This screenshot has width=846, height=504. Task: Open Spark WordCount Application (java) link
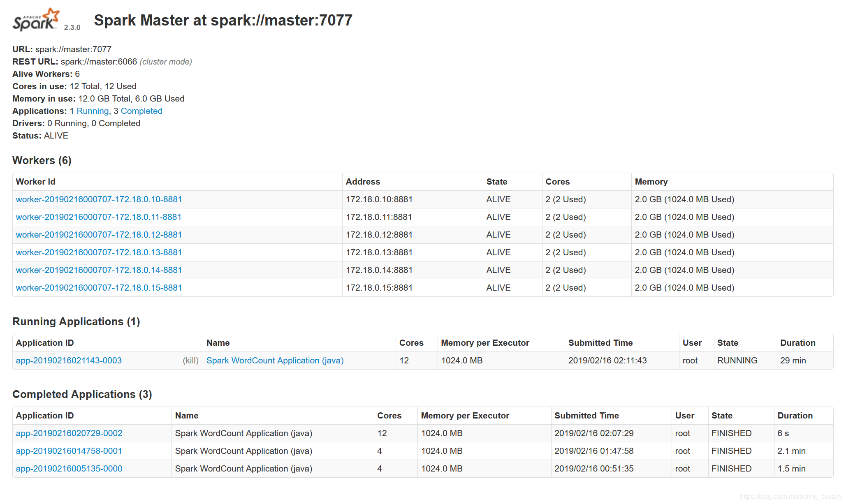pyautogui.click(x=275, y=361)
